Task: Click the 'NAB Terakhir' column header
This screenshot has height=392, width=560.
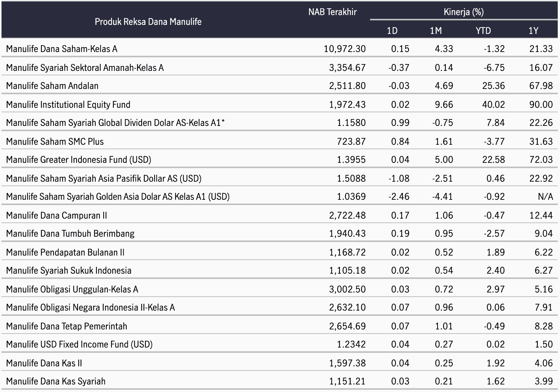Action: (332, 12)
